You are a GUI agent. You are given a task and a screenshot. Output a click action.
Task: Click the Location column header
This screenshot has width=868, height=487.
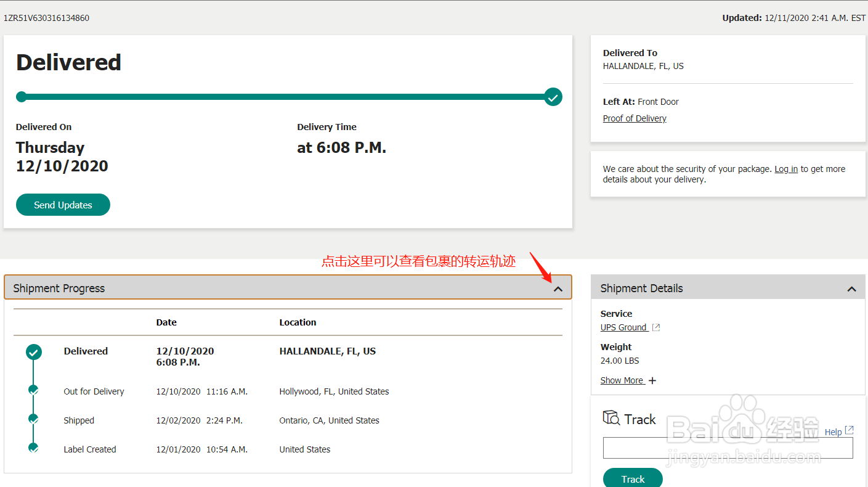point(298,322)
